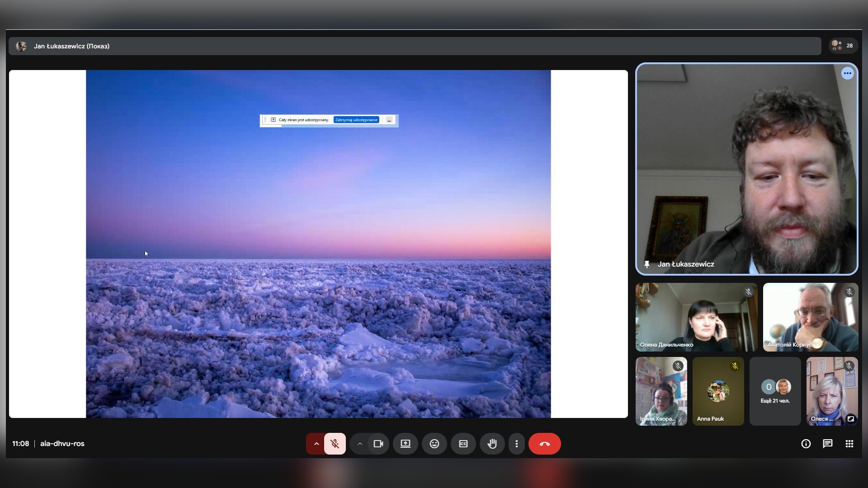Screen dimensions: 868x488
Task: Select Олена Данильченко video tile
Action: 696,317
